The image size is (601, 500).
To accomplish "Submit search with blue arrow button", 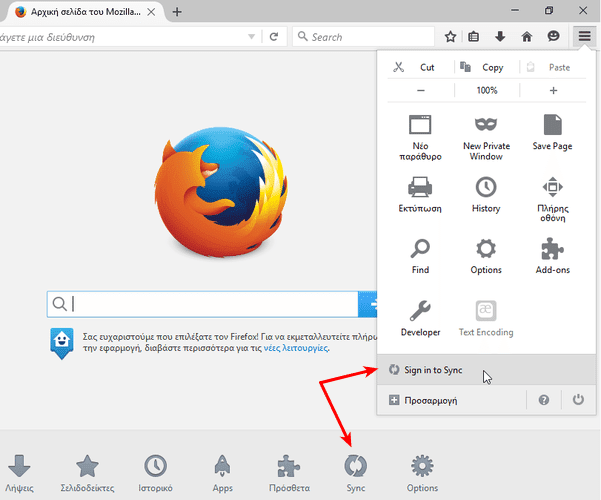I will 368,304.
